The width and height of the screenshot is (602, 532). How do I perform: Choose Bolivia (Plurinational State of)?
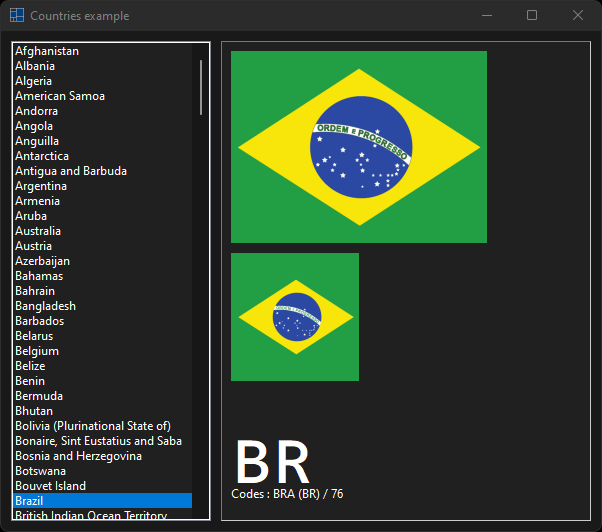(103, 426)
